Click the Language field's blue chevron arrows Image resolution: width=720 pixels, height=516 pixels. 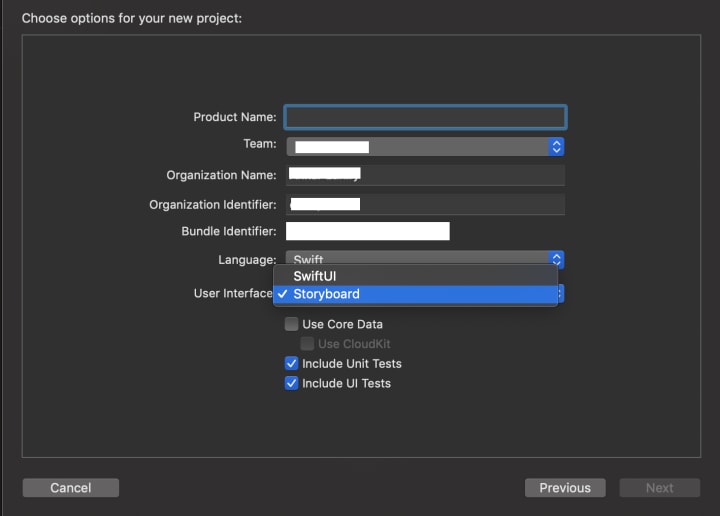(557, 259)
